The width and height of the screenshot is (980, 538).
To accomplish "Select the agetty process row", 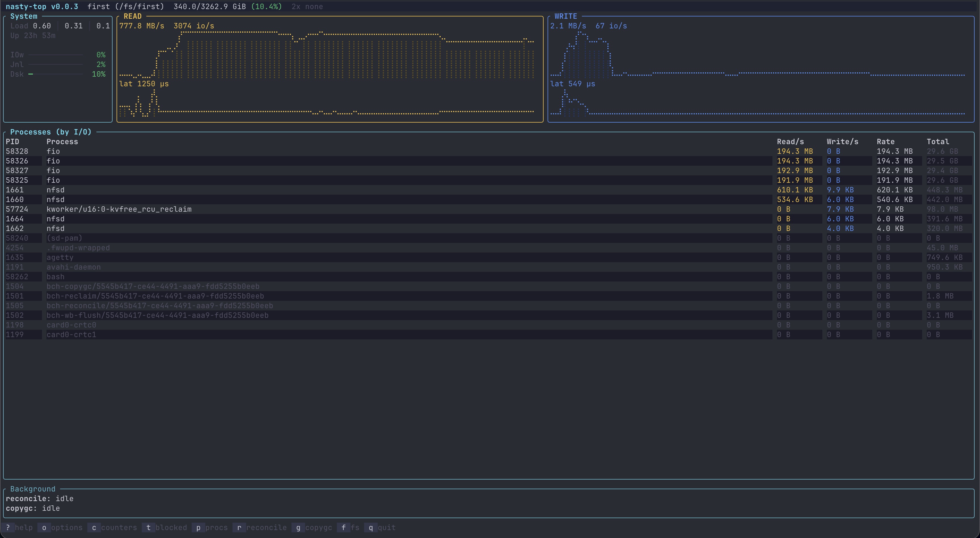I will [x=489, y=257].
